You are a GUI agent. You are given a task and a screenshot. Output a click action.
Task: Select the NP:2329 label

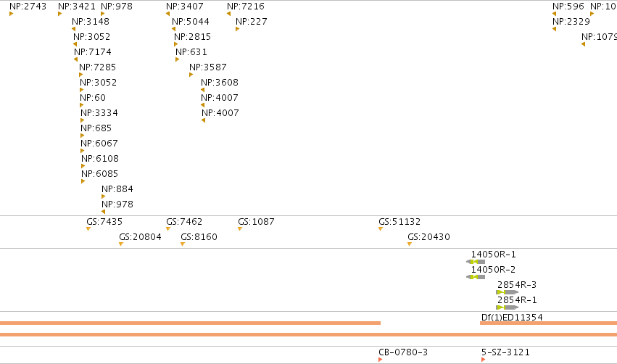(x=571, y=22)
